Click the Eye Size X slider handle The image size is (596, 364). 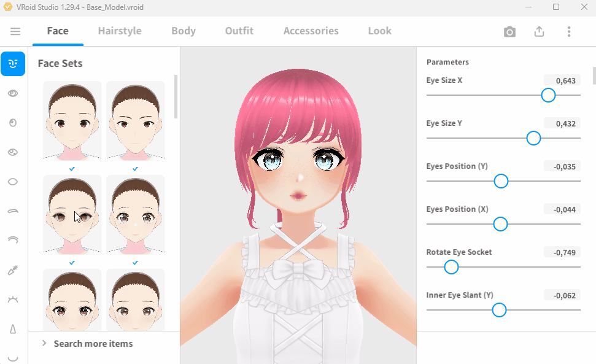pos(548,95)
